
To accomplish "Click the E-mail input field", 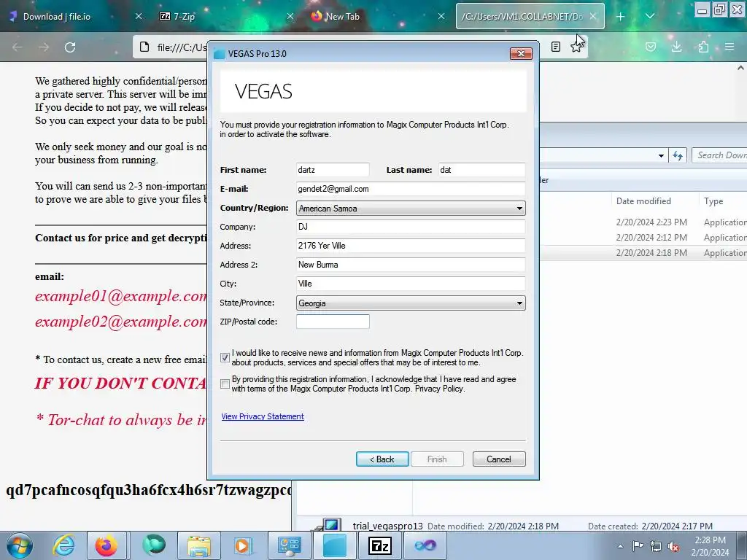I will click(411, 189).
